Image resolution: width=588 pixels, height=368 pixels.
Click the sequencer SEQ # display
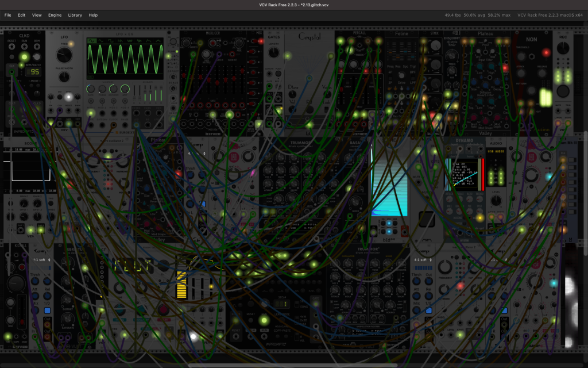pos(281,304)
